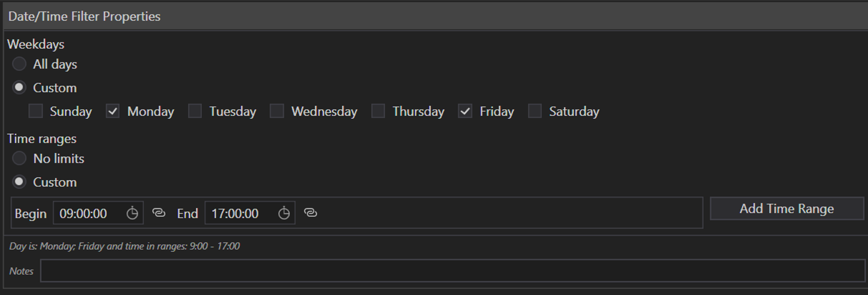This screenshot has width=868, height=295.
Task: Select the All days radio button
Action: 19,64
